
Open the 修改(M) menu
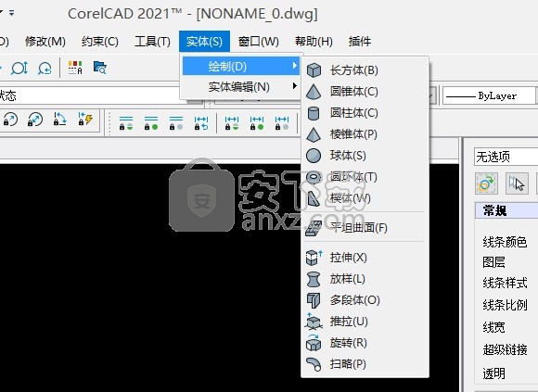[x=45, y=42]
